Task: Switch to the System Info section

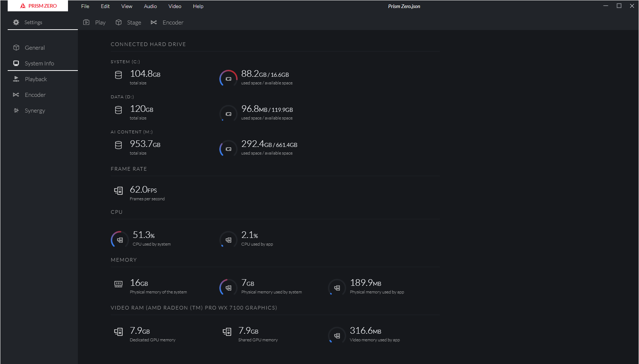Action: click(39, 63)
